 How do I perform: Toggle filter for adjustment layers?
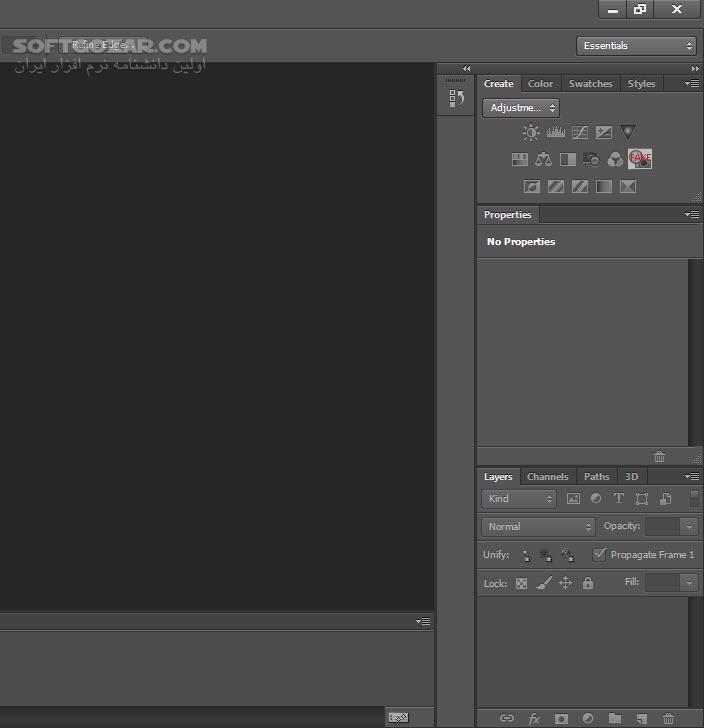click(x=596, y=499)
